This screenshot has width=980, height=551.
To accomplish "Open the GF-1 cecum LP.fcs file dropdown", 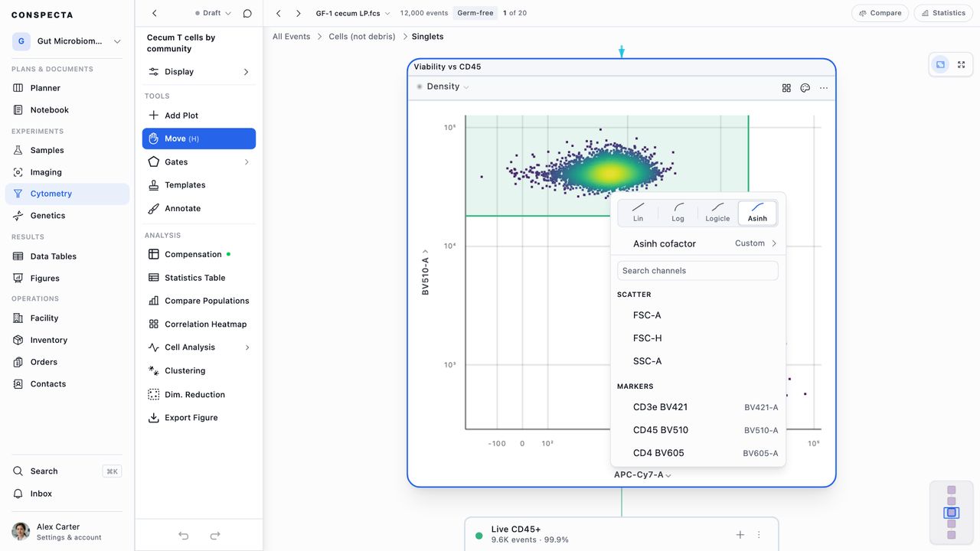I will (x=353, y=13).
